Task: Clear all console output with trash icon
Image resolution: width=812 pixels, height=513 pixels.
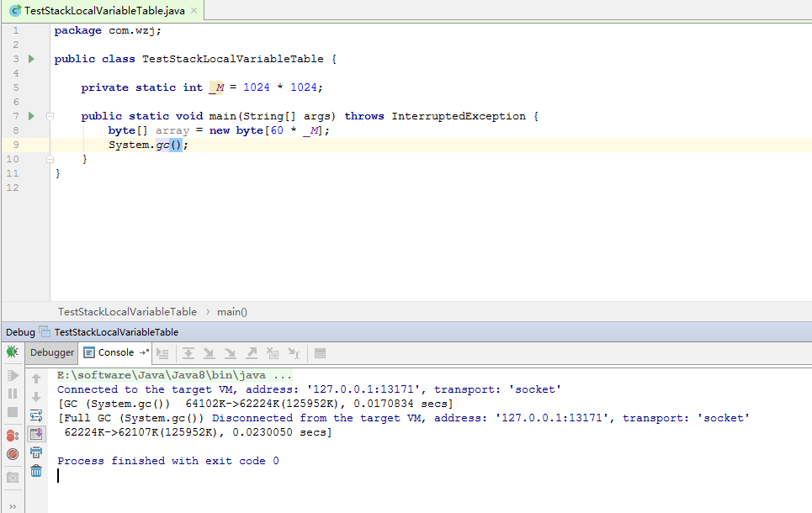Action: point(36,471)
